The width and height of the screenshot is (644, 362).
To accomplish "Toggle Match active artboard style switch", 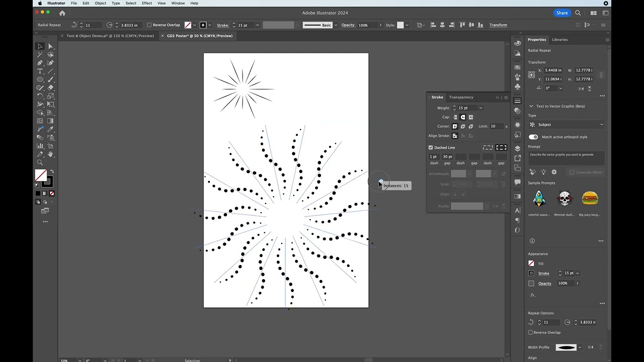I will coord(533,137).
